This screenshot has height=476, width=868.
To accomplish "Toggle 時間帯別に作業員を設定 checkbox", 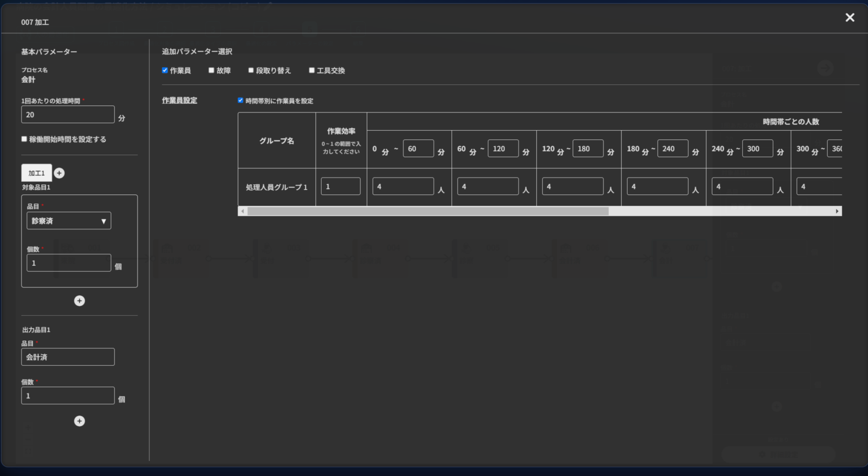I will pos(240,100).
